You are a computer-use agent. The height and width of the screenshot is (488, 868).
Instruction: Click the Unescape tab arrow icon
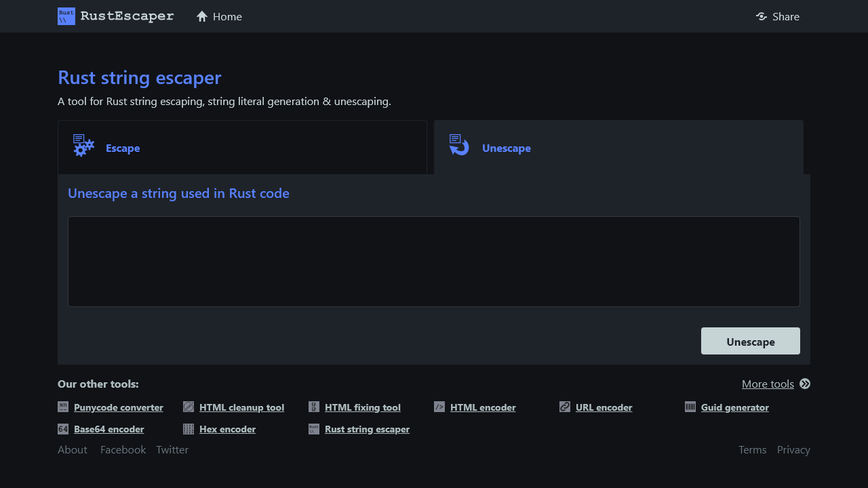coord(459,145)
